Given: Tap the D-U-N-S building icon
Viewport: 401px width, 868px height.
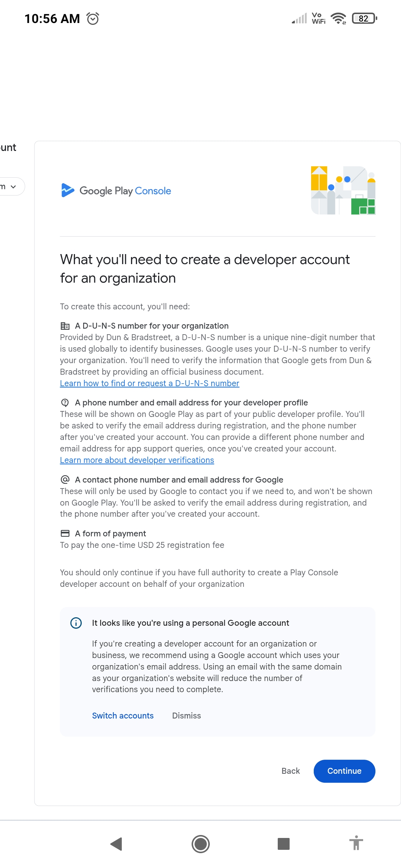Looking at the screenshot, I should (x=65, y=326).
